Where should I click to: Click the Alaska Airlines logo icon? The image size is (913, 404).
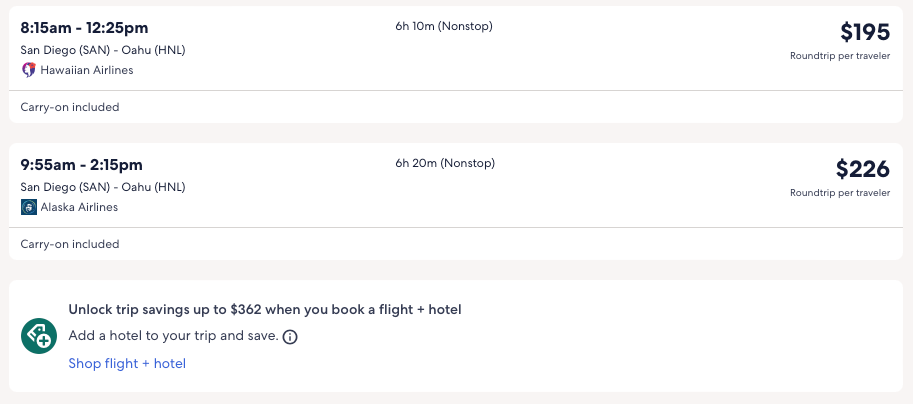[29, 207]
